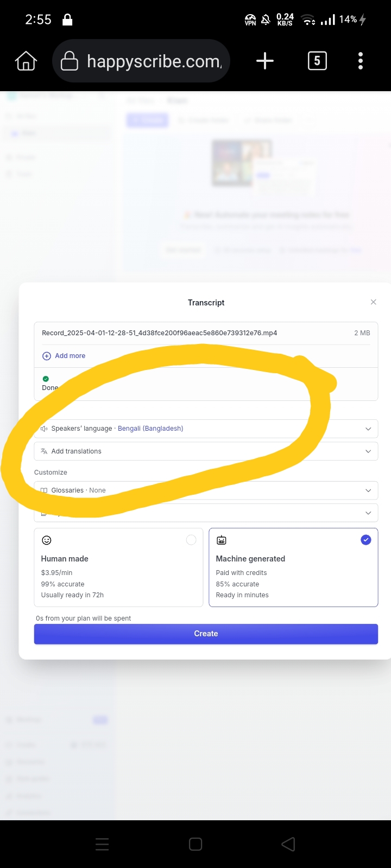Choose the Human made $3.95/min option card

click(x=118, y=567)
